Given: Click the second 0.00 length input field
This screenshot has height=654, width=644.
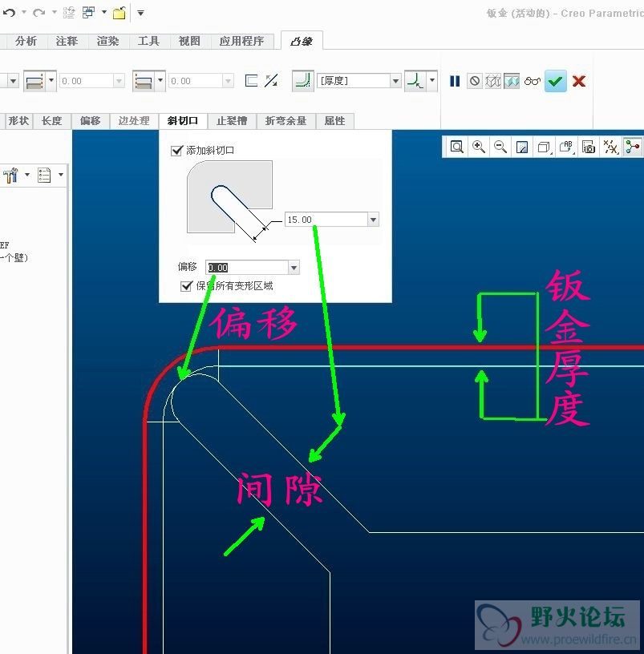Looking at the screenshot, I should tap(196, 80).
